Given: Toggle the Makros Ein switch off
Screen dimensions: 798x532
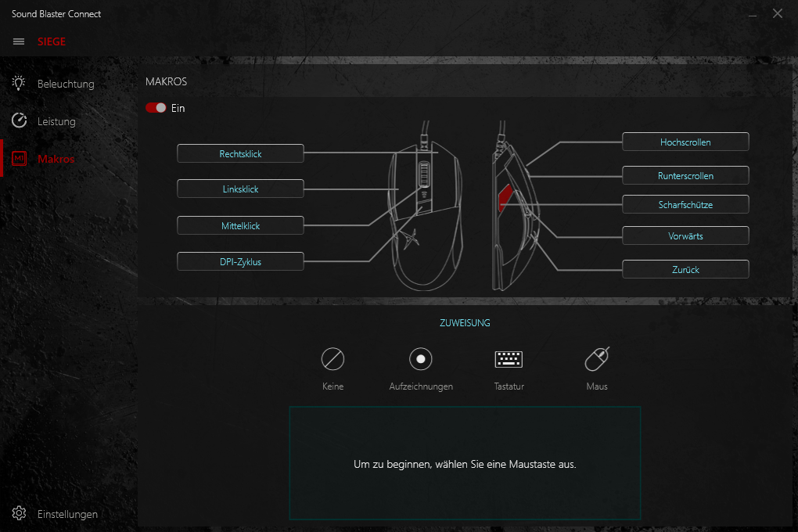Looking at the screenshot, I should 156,108.
